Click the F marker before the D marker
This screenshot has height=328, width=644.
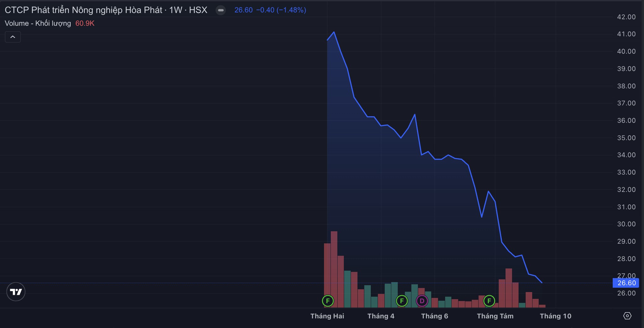(x=402, y=301)
